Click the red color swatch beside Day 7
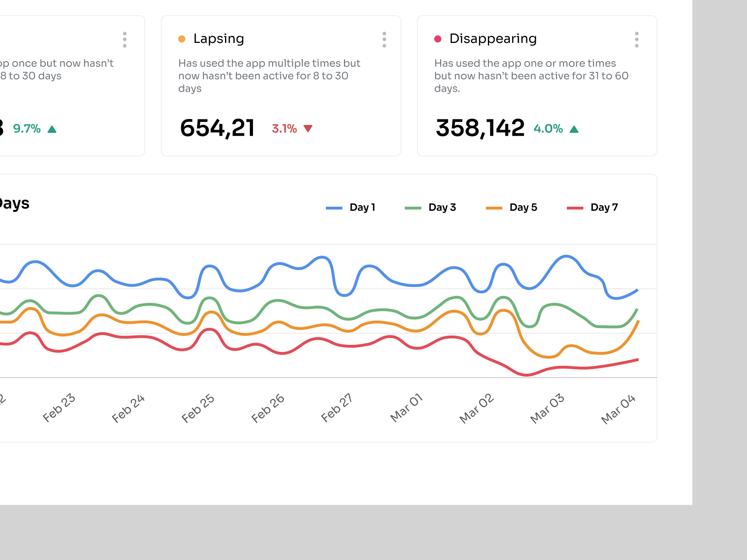Screen dimensions: 747x560 tap(574, 207)
